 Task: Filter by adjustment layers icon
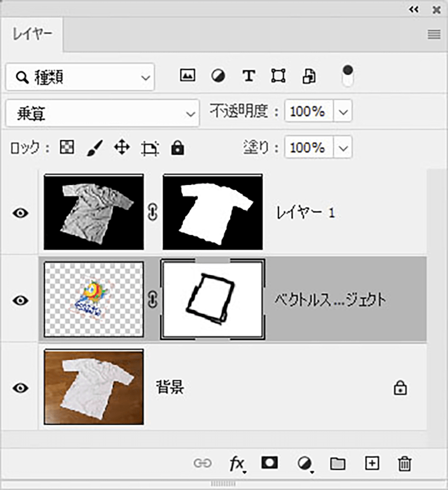pyautogui.click(x=218, y=76)
